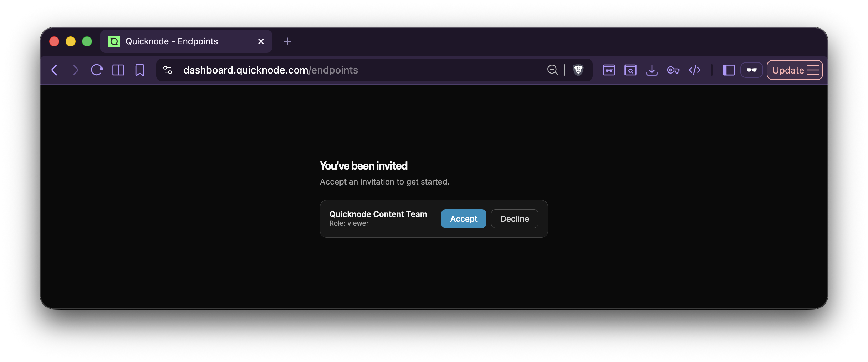This screenshot has height=362, width=868.
Task: Click the window search extension icon
Action: tap(630, 70)
